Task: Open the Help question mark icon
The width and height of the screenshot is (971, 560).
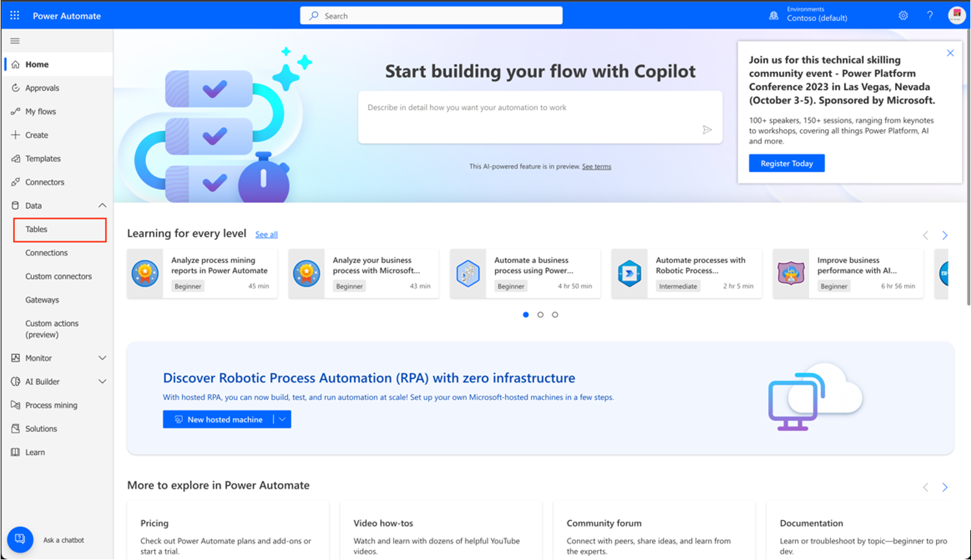Action: 930,16
